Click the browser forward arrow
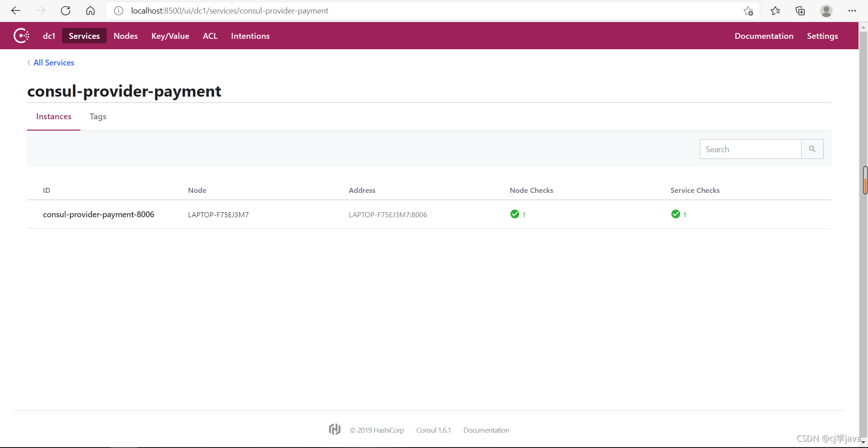This screenshot has height=448, width=868. pos(41,11)
